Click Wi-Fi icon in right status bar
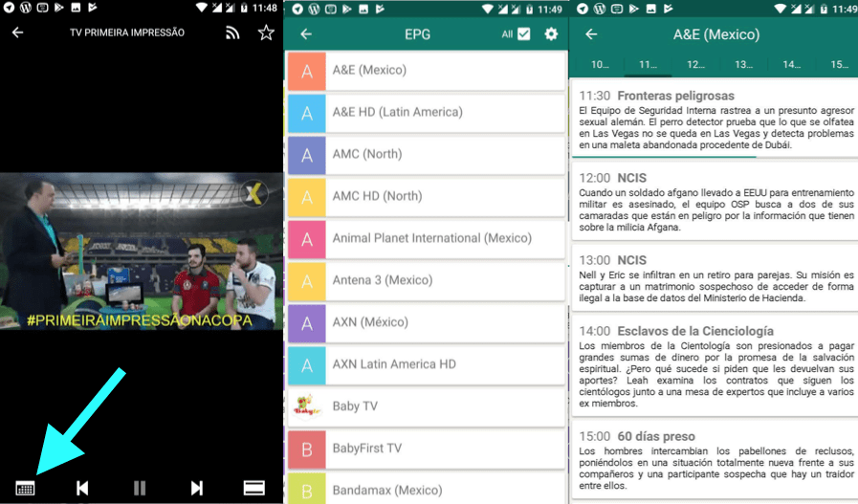 (781, 9)
